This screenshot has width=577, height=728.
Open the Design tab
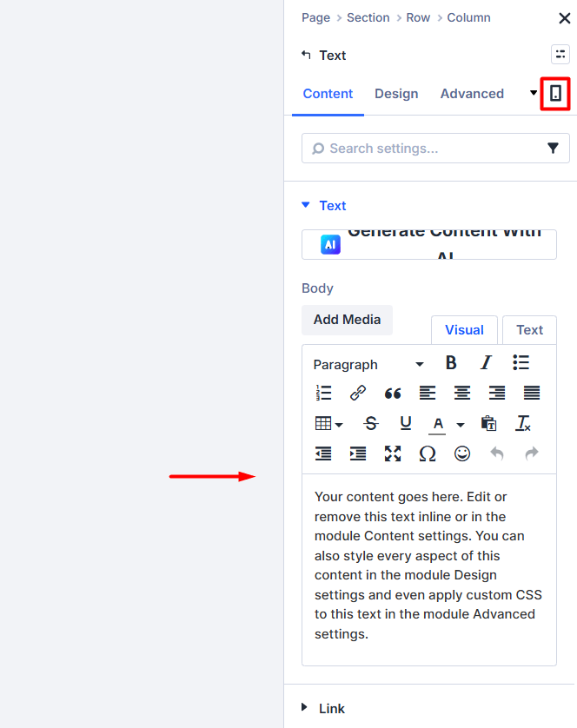click(396, 94)
